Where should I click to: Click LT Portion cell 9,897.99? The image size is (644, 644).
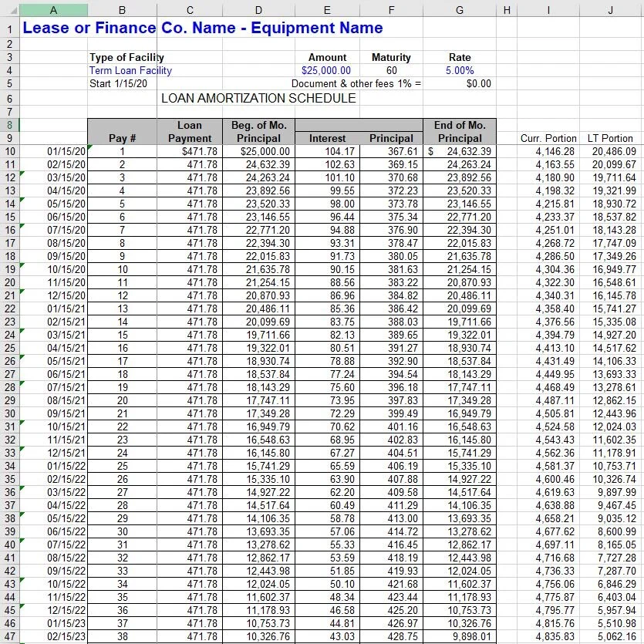click(x=611, y=492)
